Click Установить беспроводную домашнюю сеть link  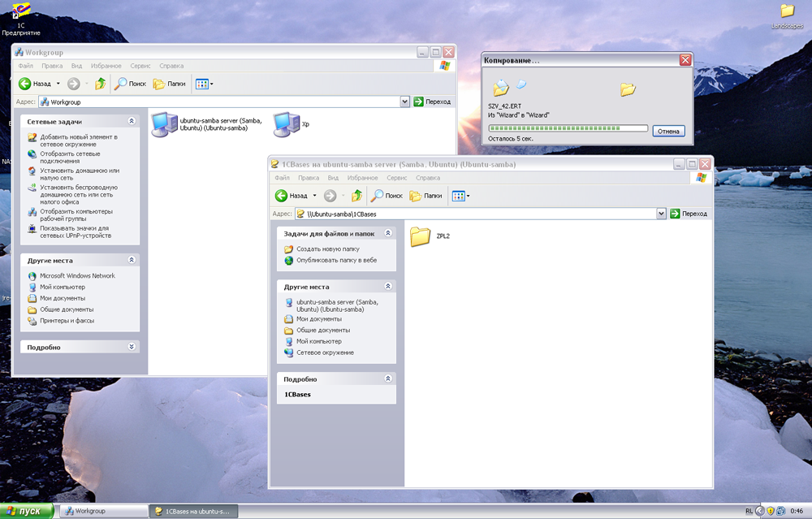pos(79,194)
